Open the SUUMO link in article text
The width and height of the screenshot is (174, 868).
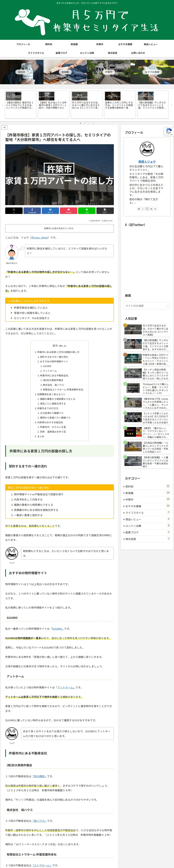pos(57,628)
